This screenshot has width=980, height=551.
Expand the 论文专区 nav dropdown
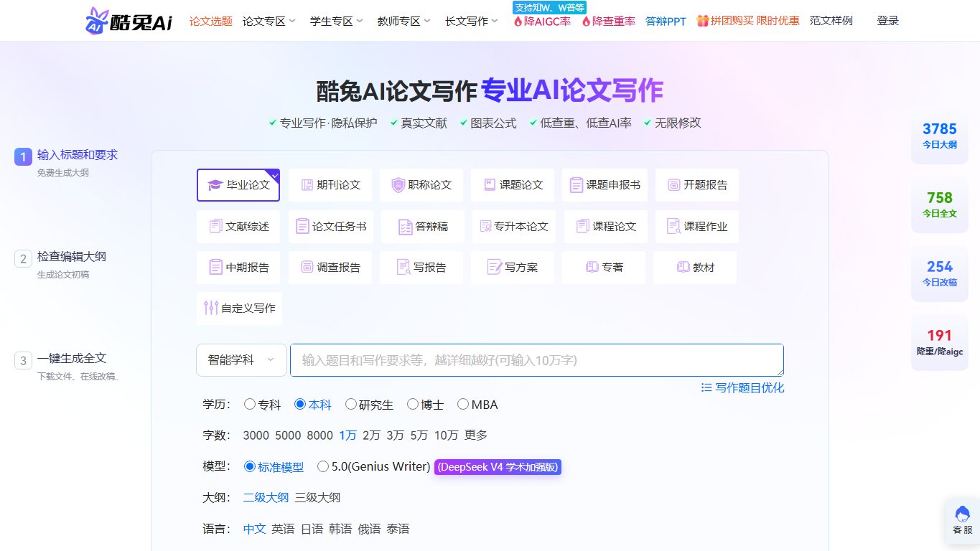tap(269, 21)
